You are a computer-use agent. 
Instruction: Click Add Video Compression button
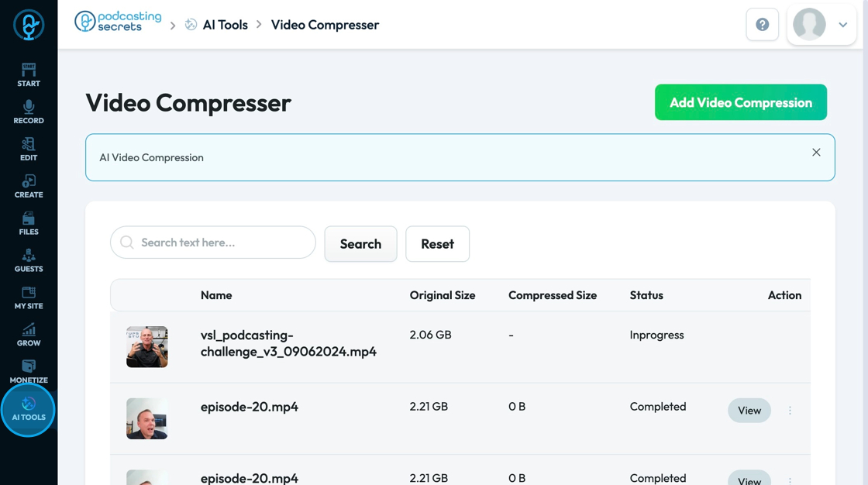tap(741, 102)
